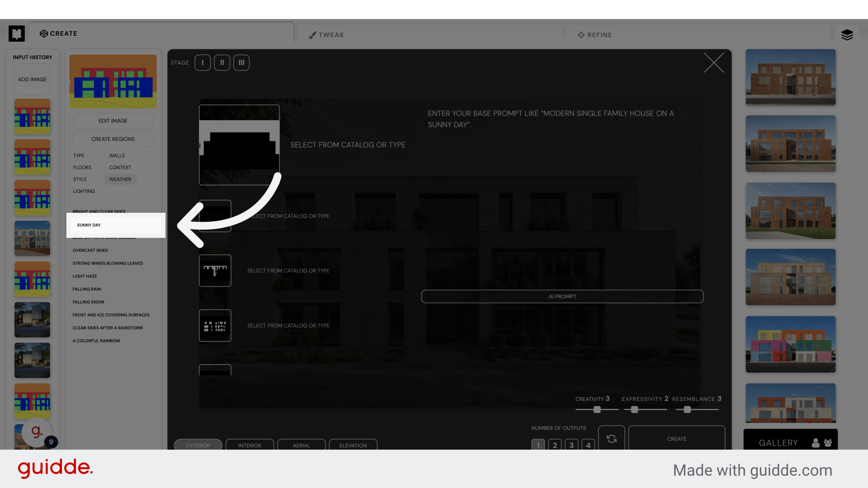Switch to the REFINE tab

coord(594,35)
